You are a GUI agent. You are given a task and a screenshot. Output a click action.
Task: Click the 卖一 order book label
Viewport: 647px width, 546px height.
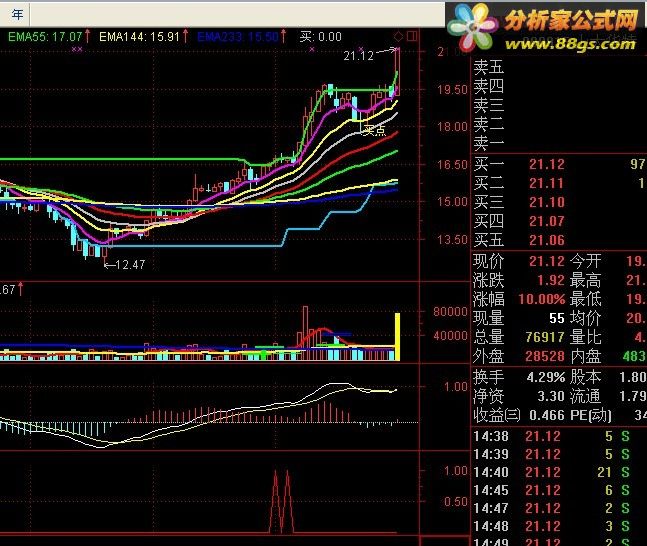click(489, 144)
